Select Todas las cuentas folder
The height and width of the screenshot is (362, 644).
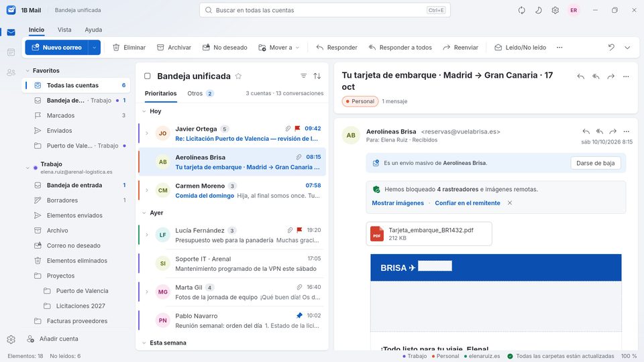click(76, 85)
